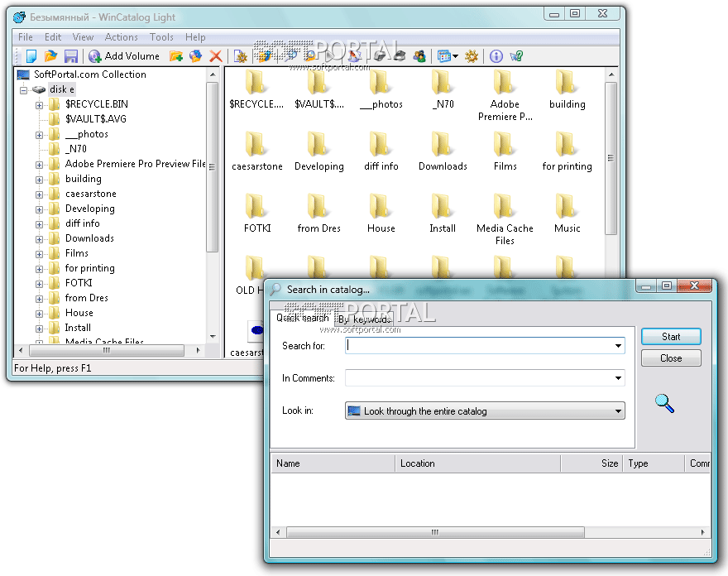The height and width of the screenshot is (576, 728).
Task: Click the Downloads folder icon in file pane
Action: click(442, 143)
